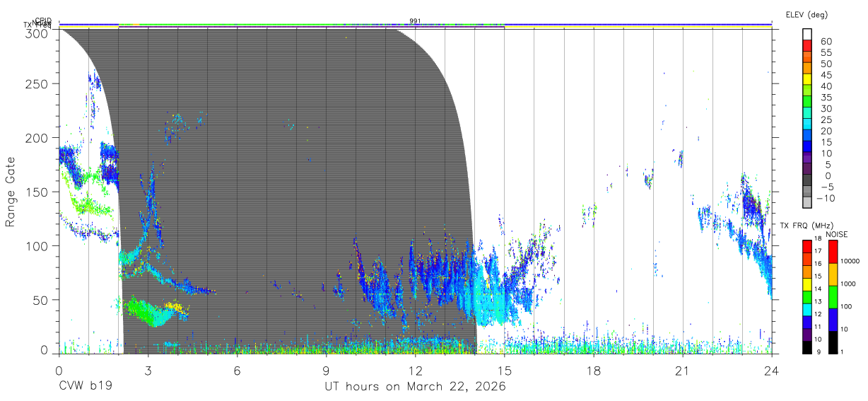
Task: Click the '60' label on the ELEV scale
Action: (x=826, y=41)
